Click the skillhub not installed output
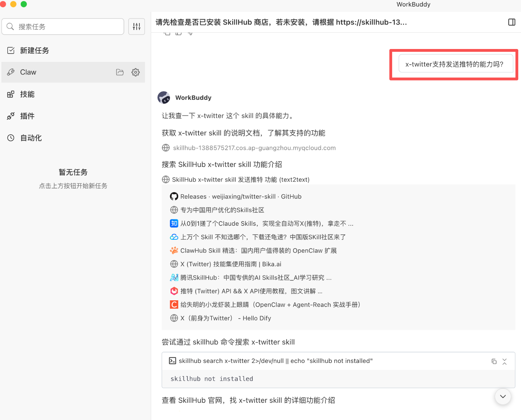The width and height of the screenshot is (521, 420). point(212,379)
